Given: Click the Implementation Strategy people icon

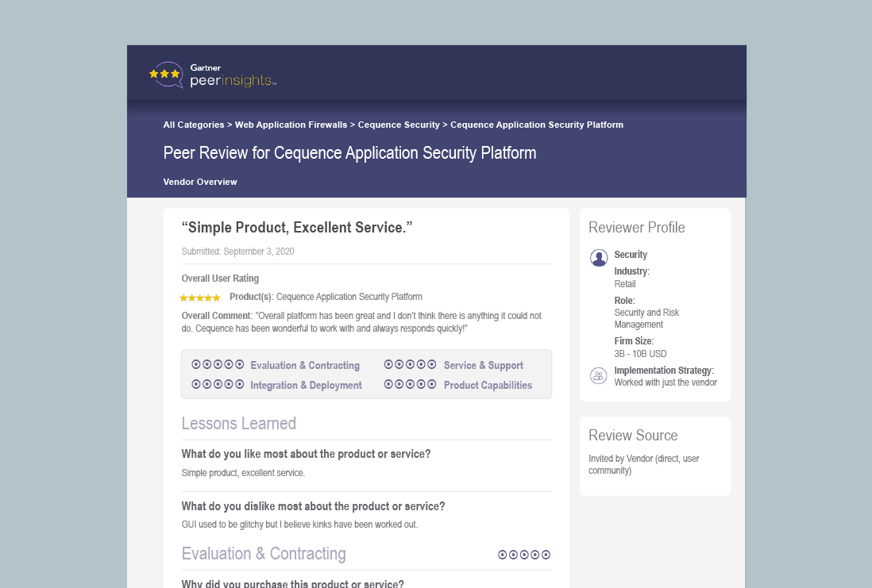Looking at the screenshot, I should (x=598, y=375).
